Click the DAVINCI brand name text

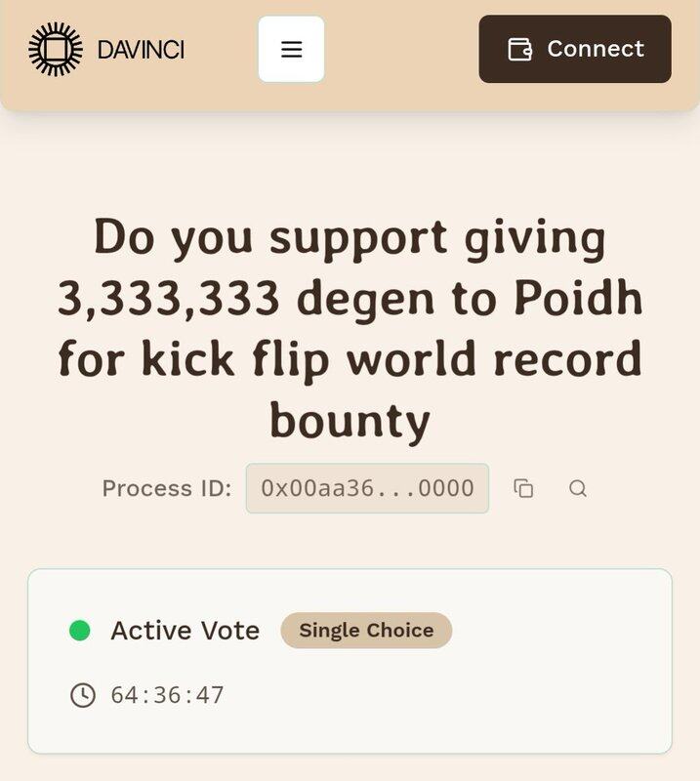(x=141, y=50)
